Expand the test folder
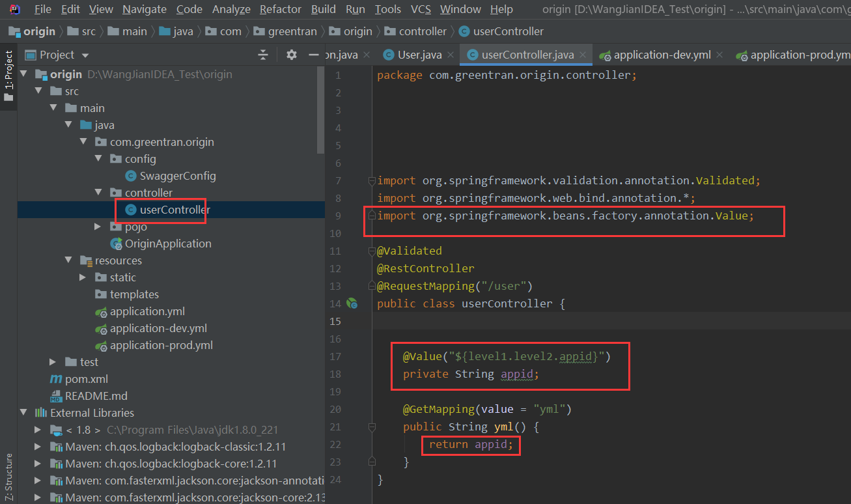 coord(53,361)
